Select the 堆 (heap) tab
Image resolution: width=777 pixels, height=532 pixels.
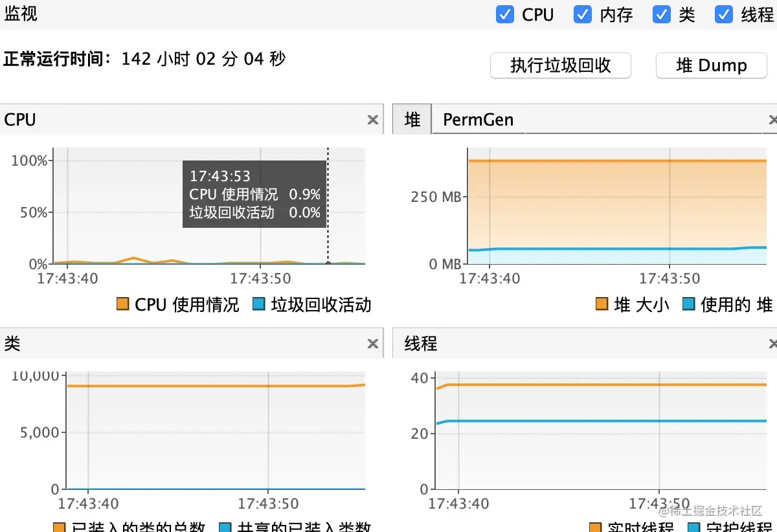(412, 120)
